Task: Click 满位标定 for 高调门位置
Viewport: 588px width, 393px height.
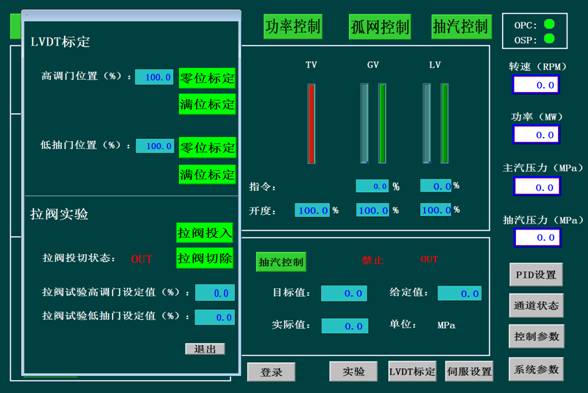Action: [x=207, y=104]
